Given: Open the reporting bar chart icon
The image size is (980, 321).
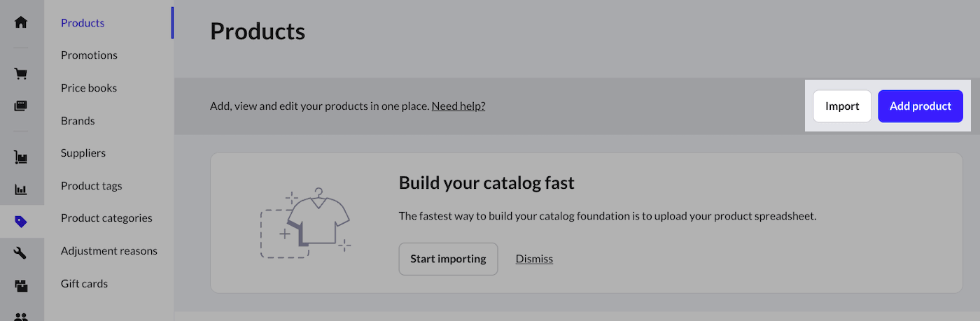Looking at the screenshot, I should pos(21,190).
